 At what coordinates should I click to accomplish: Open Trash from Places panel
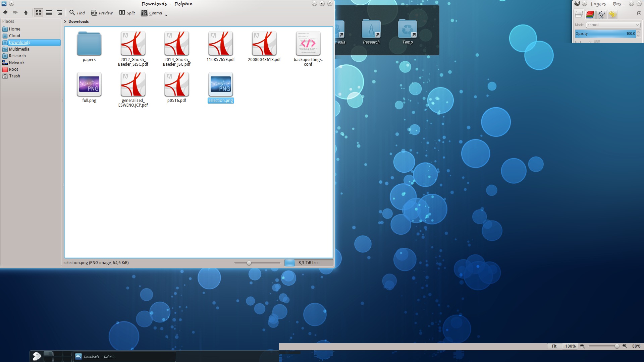coord(14,76)
